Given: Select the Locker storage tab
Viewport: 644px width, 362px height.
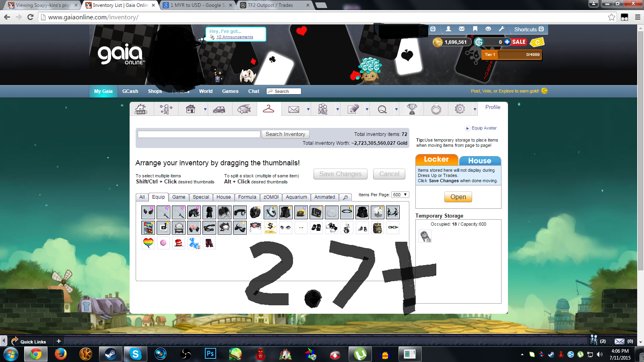Looking at the screenshot, I should (x=437, y=160).
